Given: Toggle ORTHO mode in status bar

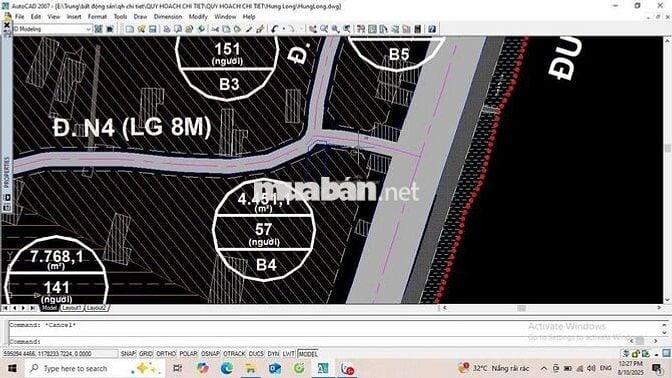Looking at the screenshot, I should coord(166,354).
